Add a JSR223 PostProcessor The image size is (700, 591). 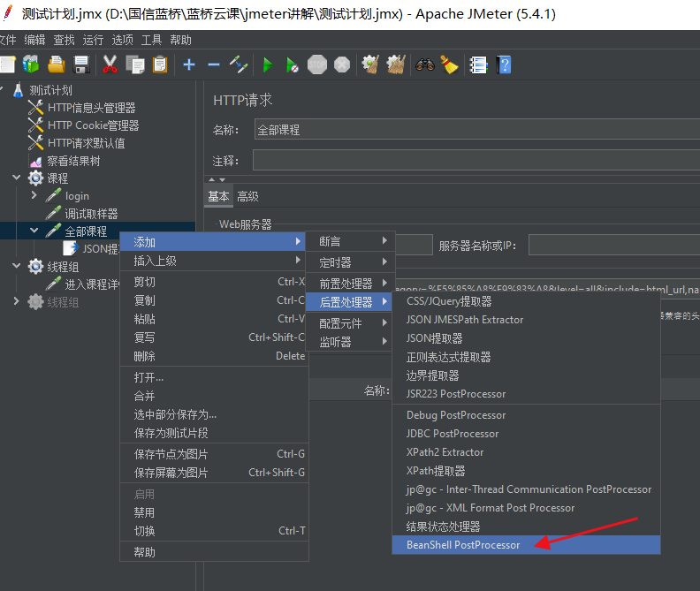coord(527,394)
